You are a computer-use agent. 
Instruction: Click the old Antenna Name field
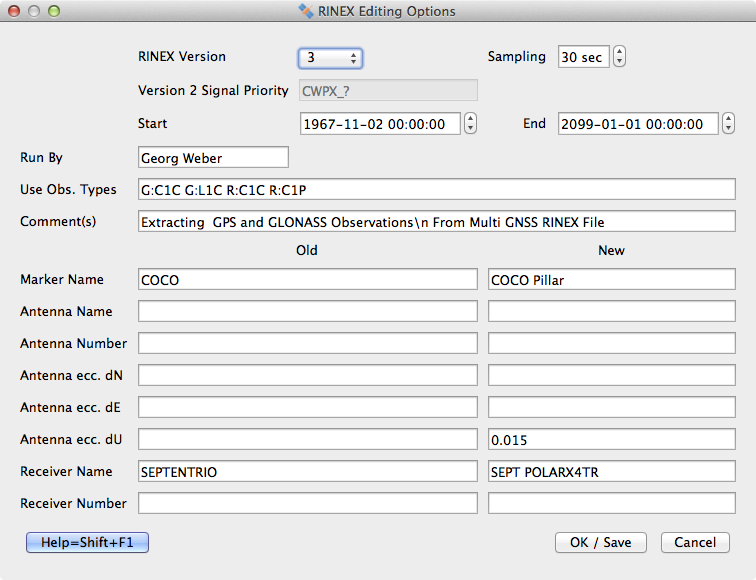point(308,312)
